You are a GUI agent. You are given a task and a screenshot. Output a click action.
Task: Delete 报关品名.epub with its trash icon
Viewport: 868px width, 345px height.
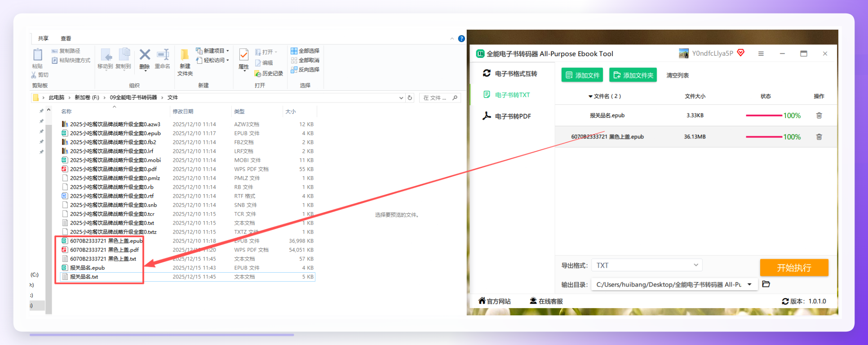coord(819,115)
